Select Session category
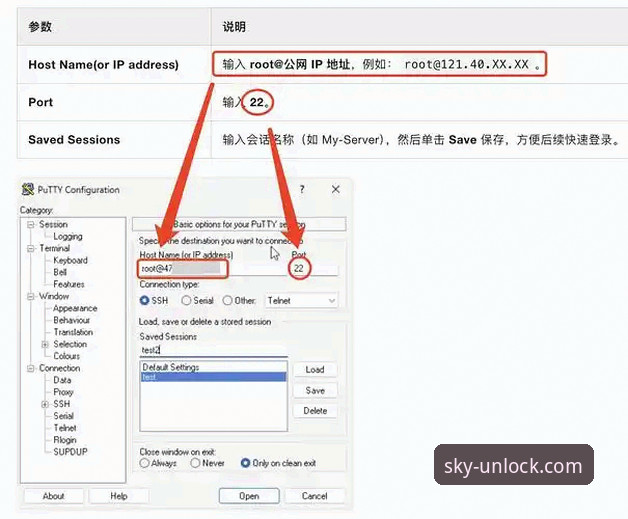 tap(53, 224)
